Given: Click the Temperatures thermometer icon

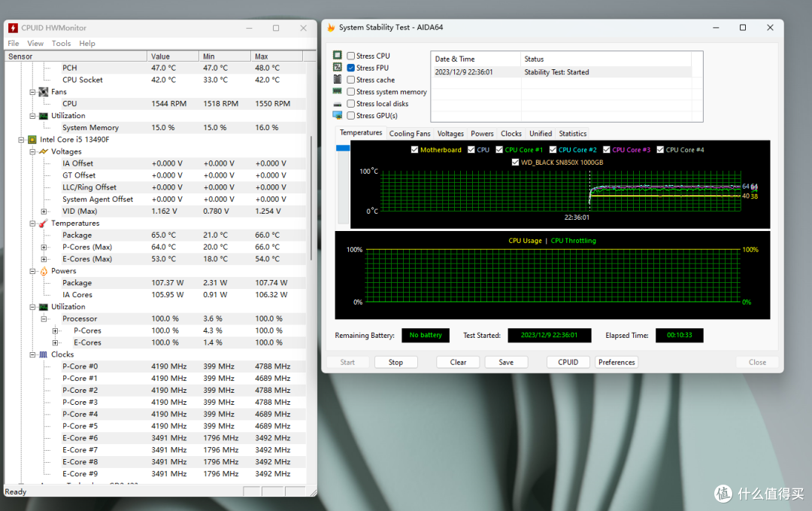Looking at the screenshot, I should [44, 224].
